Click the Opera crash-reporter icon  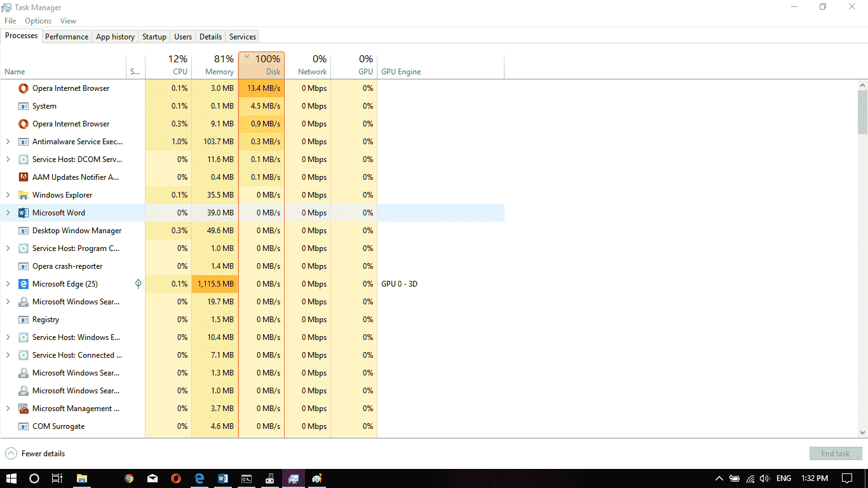click(24, 266)
